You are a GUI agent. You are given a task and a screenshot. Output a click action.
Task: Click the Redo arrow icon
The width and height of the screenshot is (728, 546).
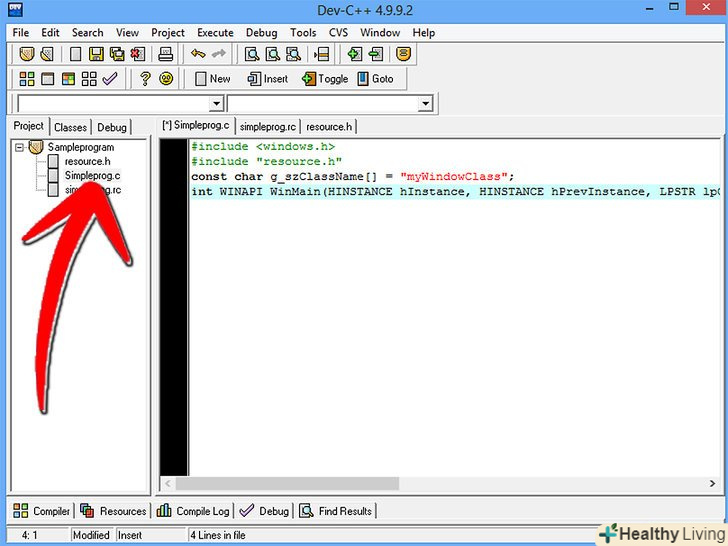coord(219,54)
